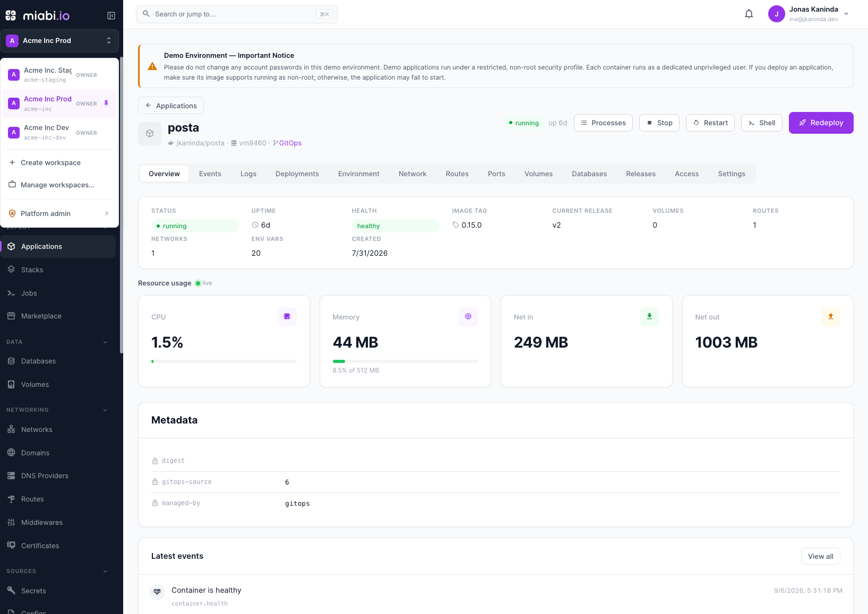Open Stacks in the sidebar
Image resolution: width=868 pixels, height=614 pixels.
click(58, 270)
